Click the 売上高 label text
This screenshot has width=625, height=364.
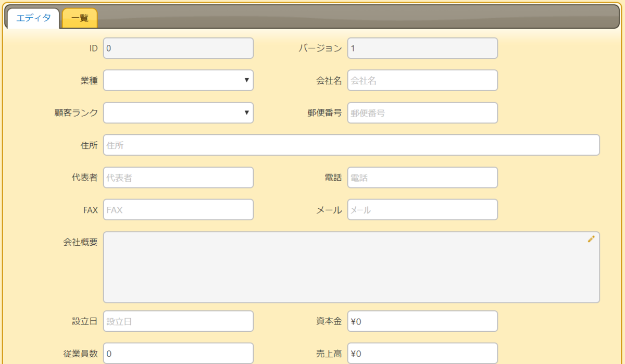tap(329, 354)
